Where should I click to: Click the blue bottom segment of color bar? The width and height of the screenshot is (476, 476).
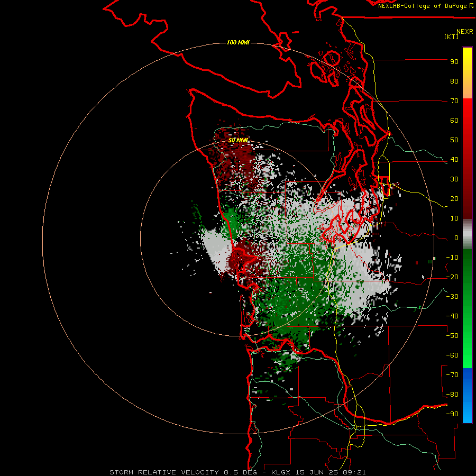pyautogui.click(x=467, y=395)
